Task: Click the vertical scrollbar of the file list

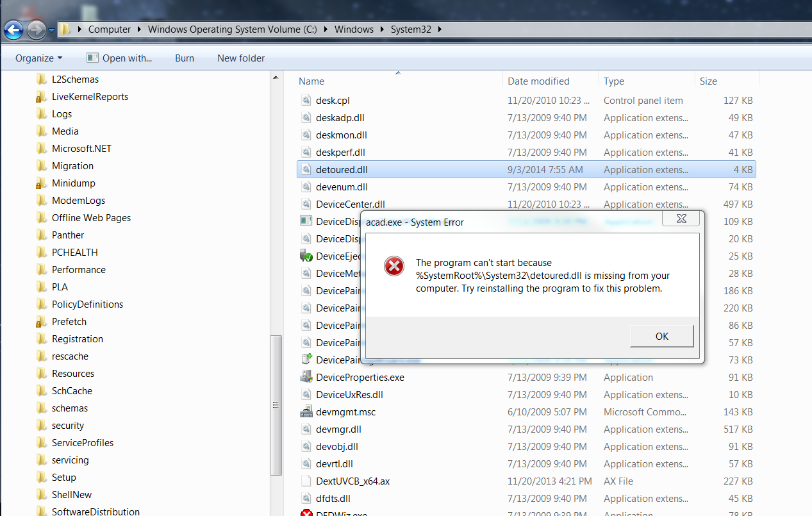Action: [276, 404]
